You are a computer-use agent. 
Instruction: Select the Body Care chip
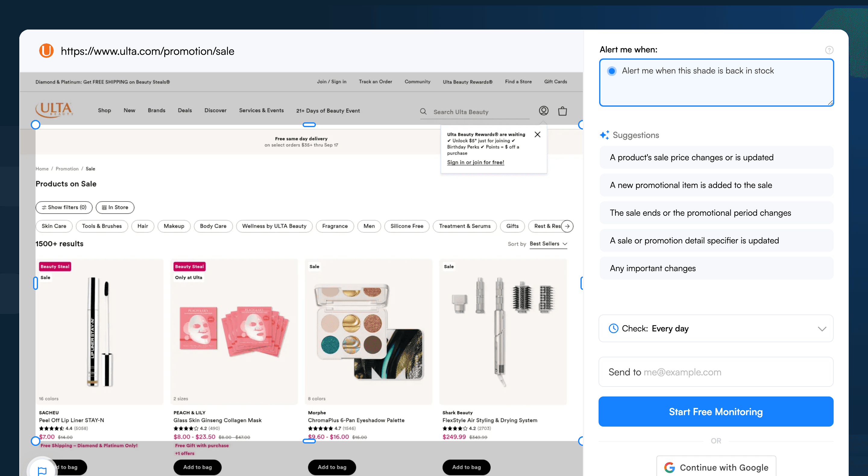213,226
